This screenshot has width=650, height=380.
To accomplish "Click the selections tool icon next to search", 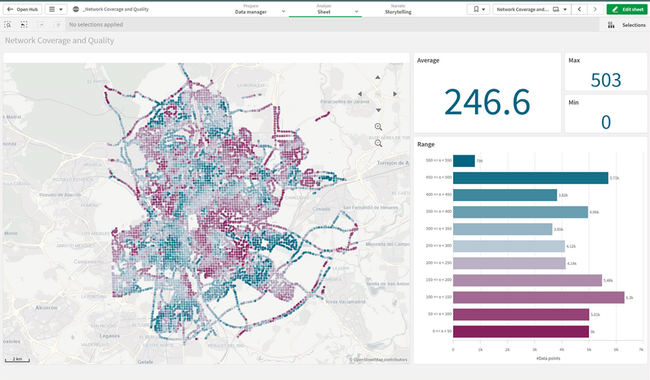I will click(x=24, y=25).
